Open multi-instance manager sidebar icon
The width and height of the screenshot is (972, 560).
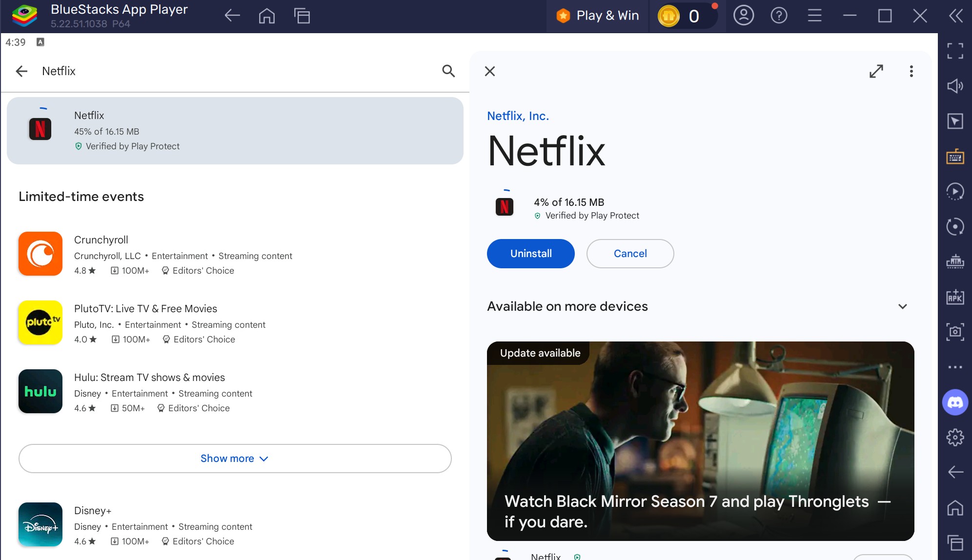click(x=955, y=261)
